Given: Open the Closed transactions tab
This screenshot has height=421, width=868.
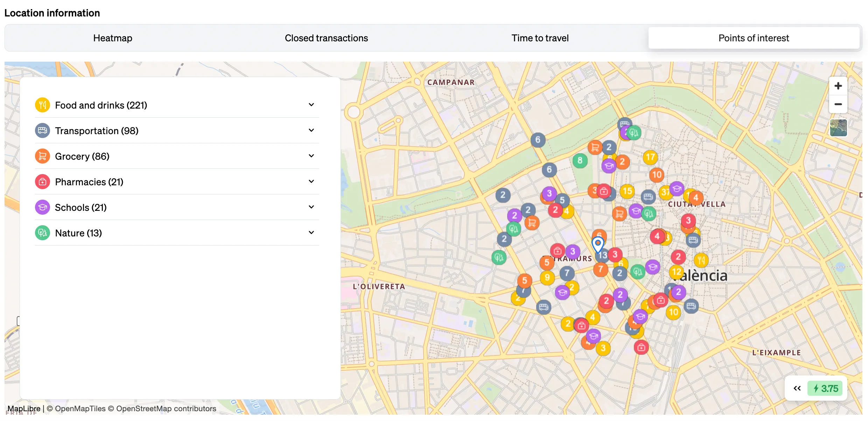Looking at the screenshot, I should tap(326, 38).
